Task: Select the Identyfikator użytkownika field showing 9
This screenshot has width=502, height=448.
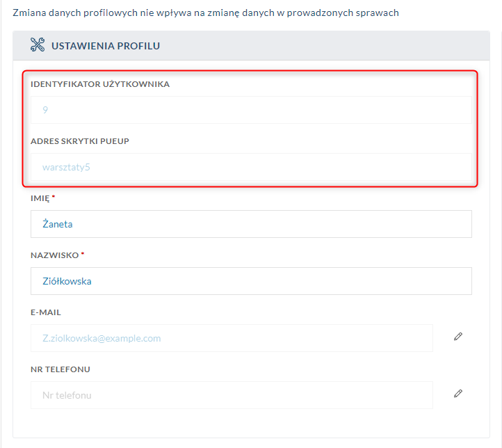Action: click(250, 110)
